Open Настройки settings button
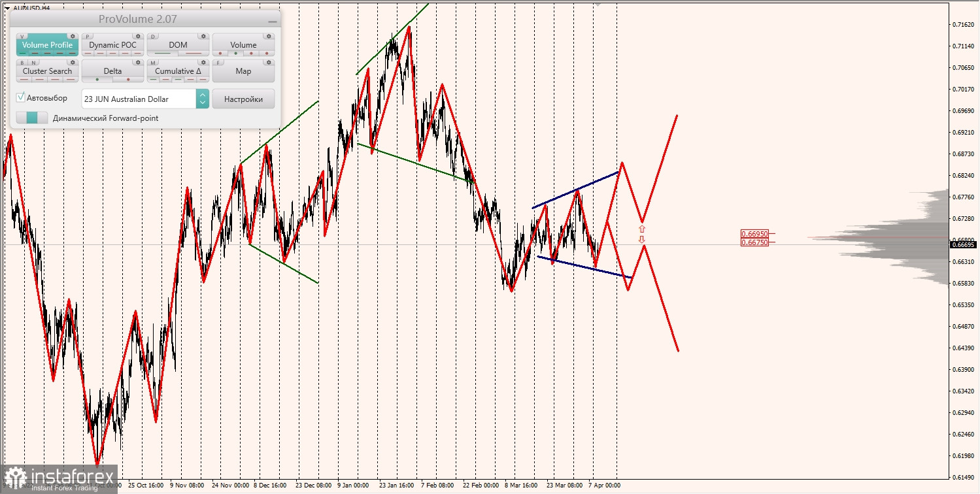Image resolution: width=980 pixels, height=494 pixels. 243,99
